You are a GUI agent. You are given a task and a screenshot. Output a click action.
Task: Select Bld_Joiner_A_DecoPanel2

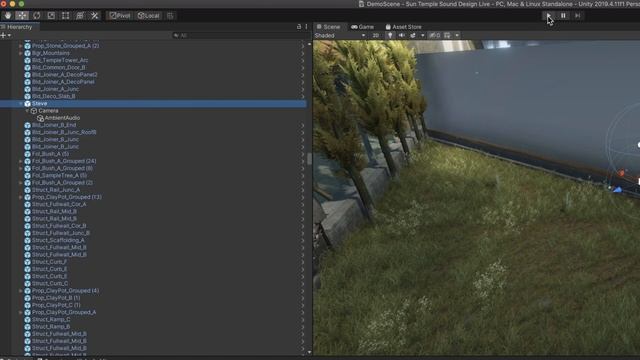[x=64, y=75]
